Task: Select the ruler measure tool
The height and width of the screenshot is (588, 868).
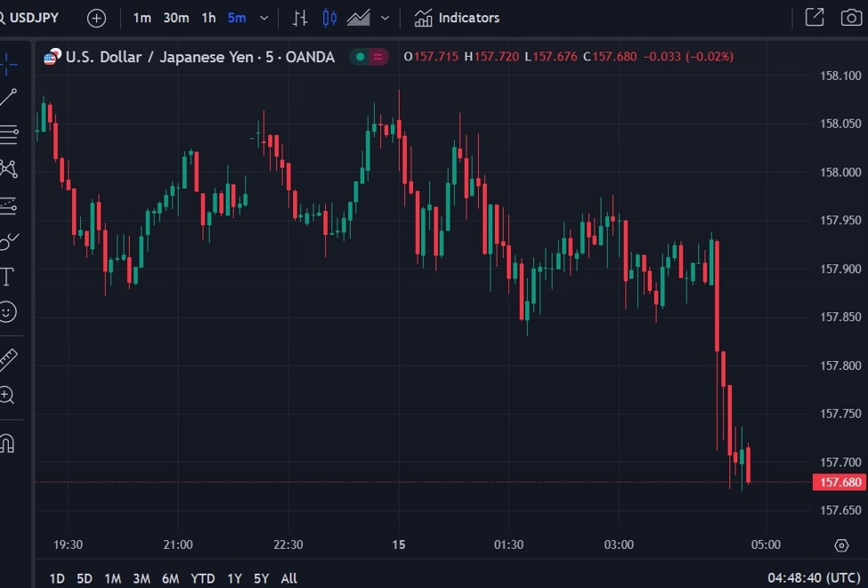Action: pyautogui.click(x=8, y=359)
